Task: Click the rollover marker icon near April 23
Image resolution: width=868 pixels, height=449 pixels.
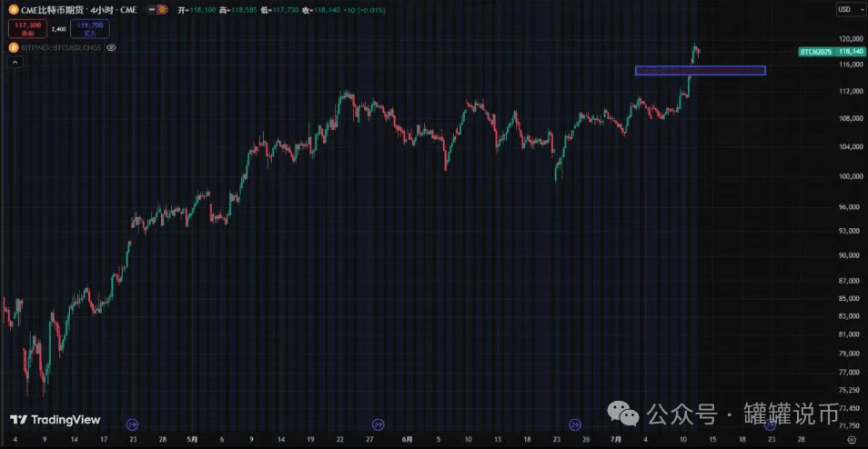Action: pos(132,424)
